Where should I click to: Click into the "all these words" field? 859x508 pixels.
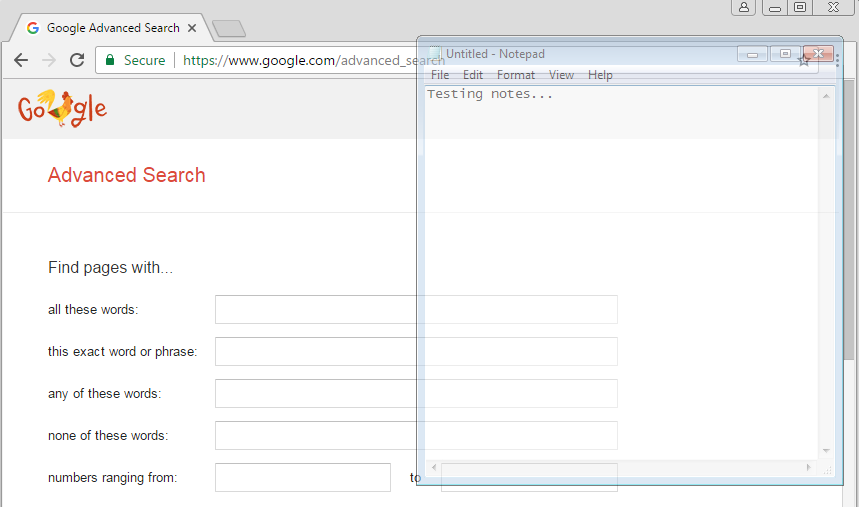[x=315, y=310]
